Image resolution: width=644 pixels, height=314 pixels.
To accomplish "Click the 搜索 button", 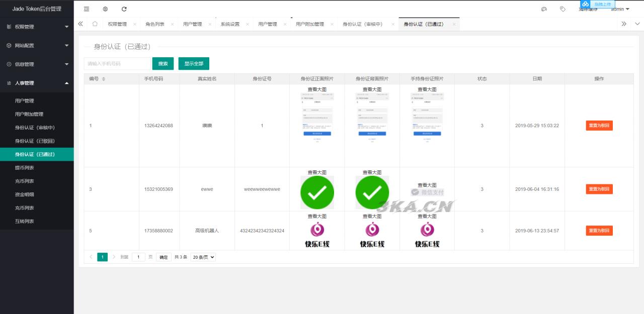I will coord(163,64).
